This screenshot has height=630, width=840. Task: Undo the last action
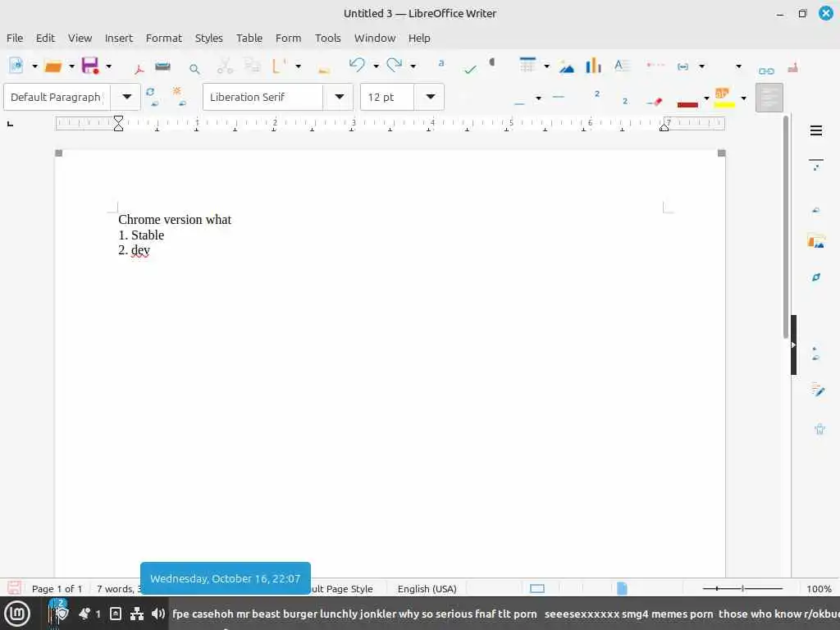357,65
